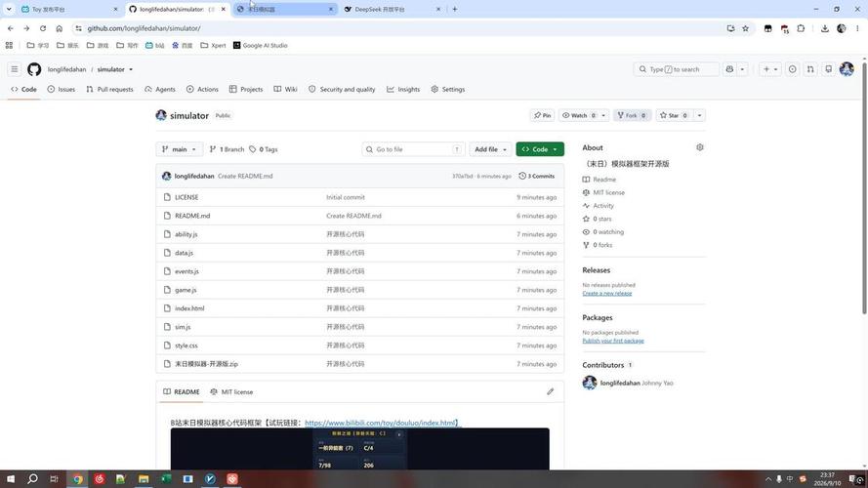868x488 pixels.
Task: Switch to the Actions tab
Action: pos(202,89)
